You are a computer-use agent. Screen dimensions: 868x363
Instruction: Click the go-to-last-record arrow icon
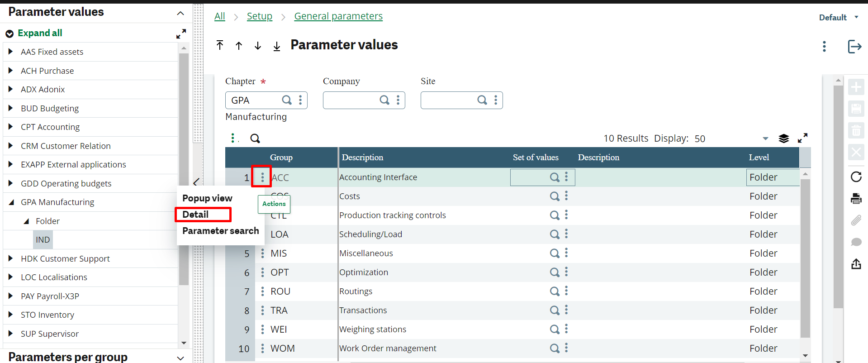(x=277, y=46)
